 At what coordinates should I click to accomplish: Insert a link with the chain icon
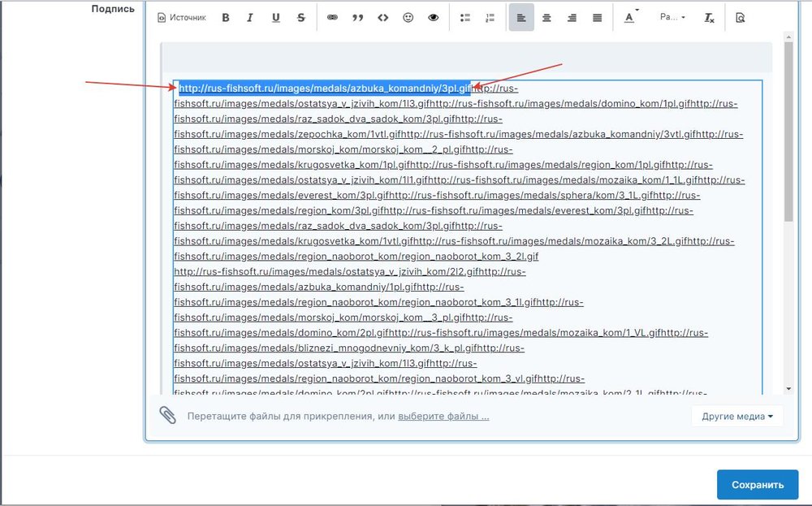pyautogui.click(x=332, y=17)
